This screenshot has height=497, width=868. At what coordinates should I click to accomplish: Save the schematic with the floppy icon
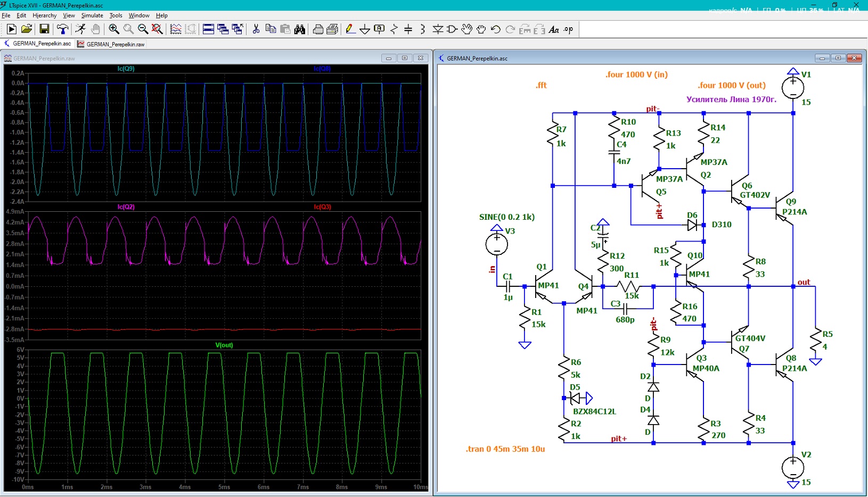44,29
